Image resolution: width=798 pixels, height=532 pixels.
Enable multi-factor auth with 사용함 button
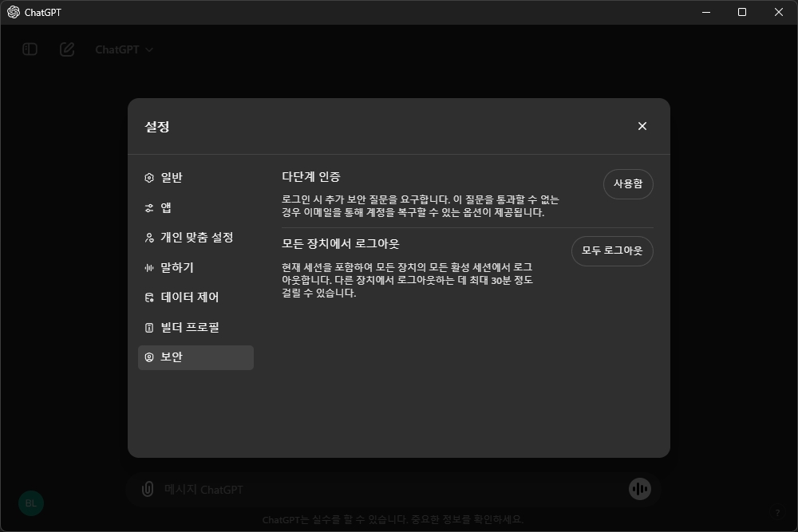point(628,184)
